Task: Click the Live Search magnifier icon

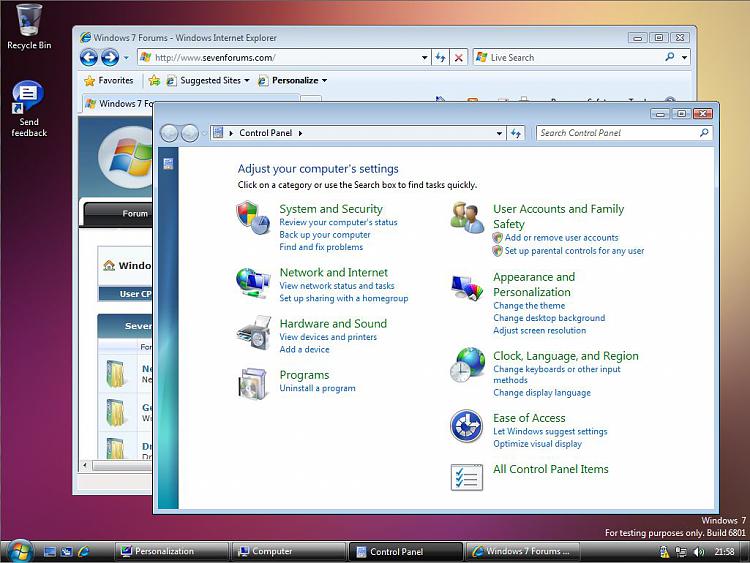Action: pyautogui.click(x=670, y=57)
